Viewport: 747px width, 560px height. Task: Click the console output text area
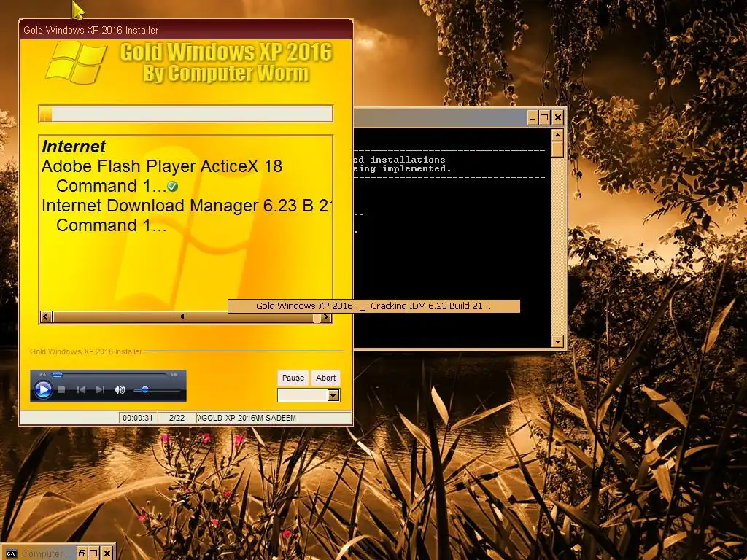click(x=452, y=237)
